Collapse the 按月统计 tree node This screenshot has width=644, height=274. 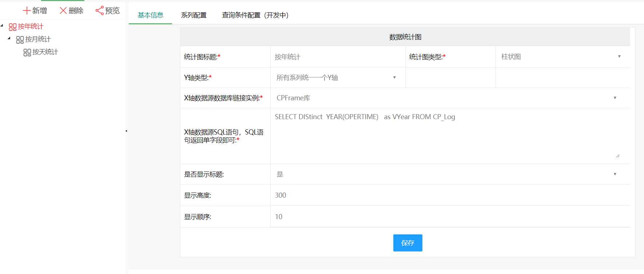9,38
